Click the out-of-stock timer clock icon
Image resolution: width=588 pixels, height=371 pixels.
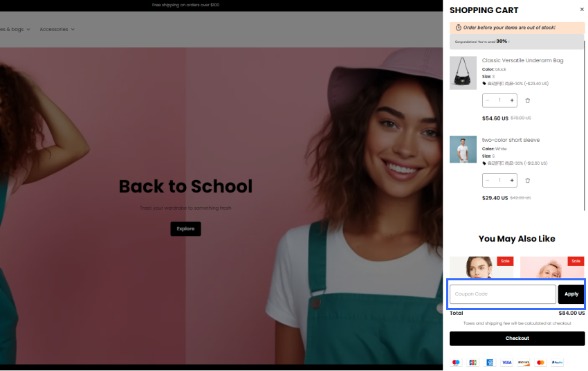click(458, 28)
